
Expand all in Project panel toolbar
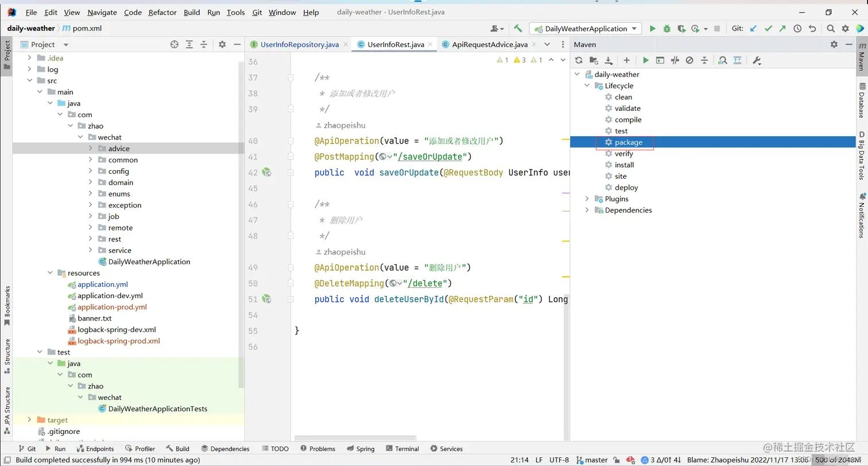point(189,44)
